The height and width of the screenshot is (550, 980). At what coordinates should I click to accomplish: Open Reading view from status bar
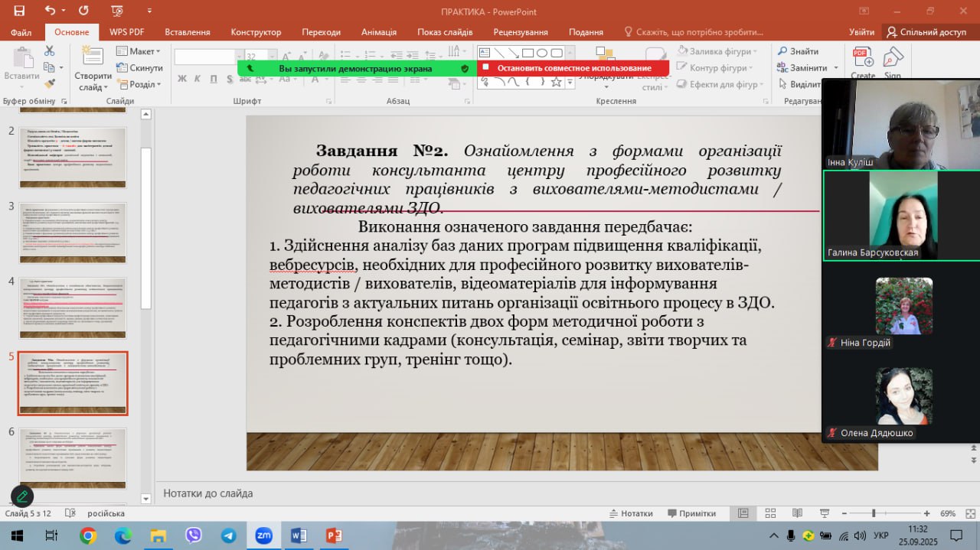click(797, 513)
